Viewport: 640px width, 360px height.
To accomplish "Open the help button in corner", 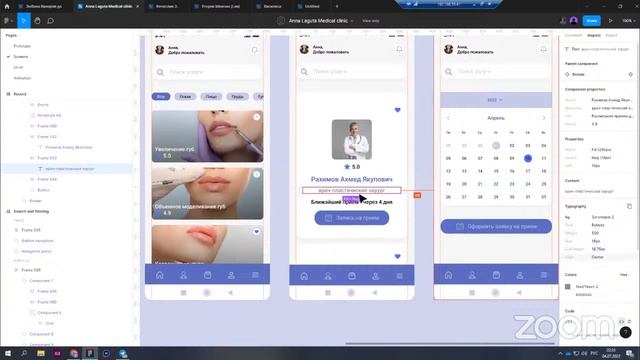I will 625,332.
